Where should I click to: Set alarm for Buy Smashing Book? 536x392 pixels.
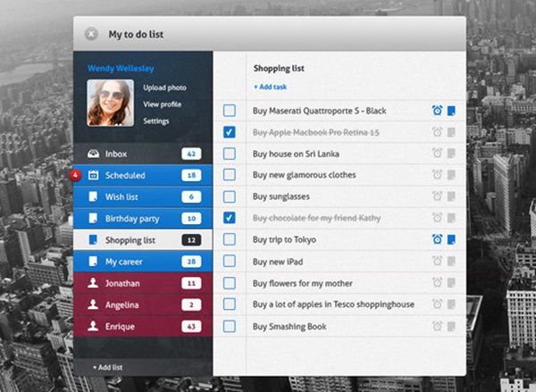click(x=437, y=326)
